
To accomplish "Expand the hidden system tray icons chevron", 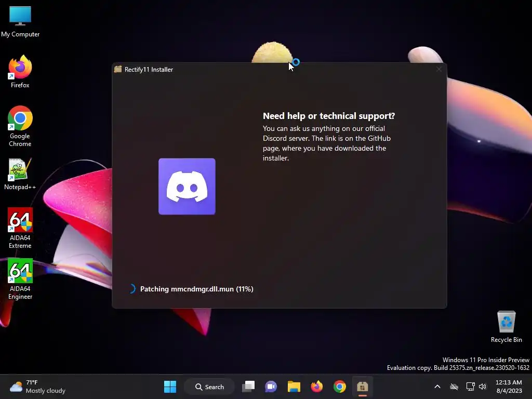I will [x=437, y=387].
